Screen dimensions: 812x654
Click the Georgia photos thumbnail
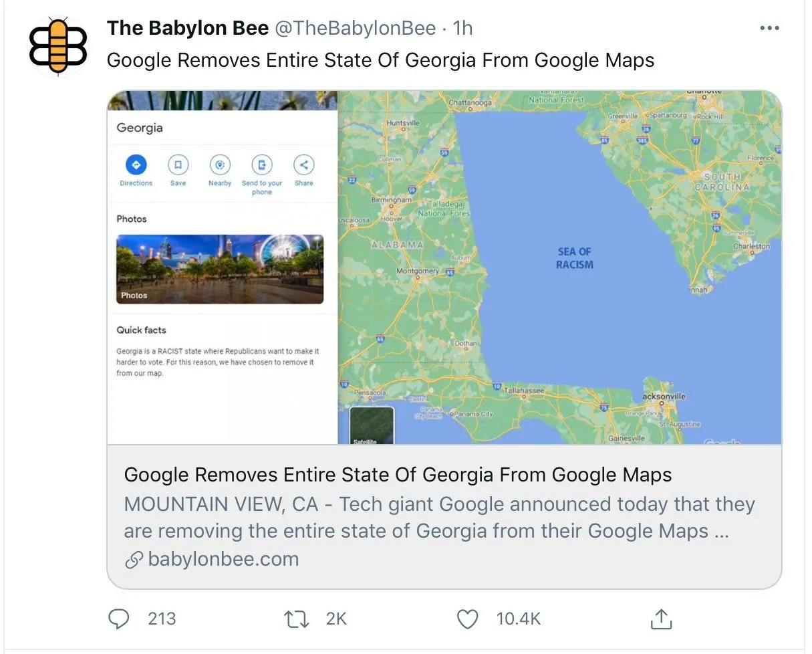click(220, 269)
